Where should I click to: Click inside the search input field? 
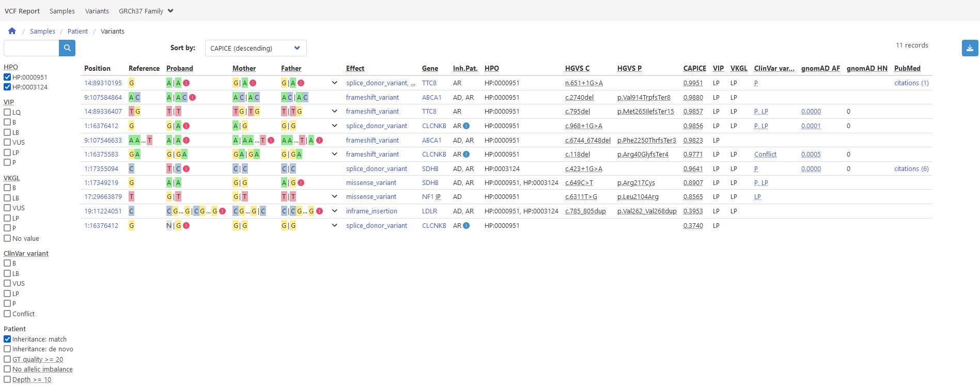point(32,48)
